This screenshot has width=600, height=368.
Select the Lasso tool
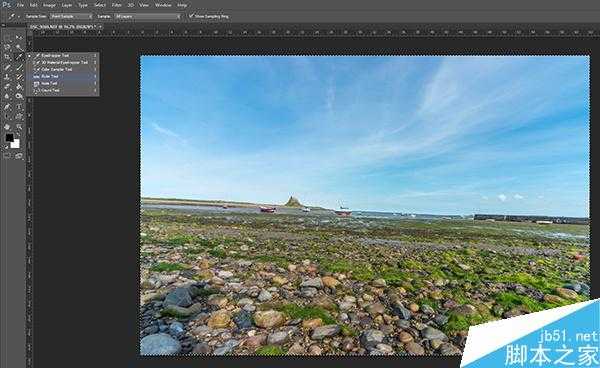pyautogui.click(x=7, y=47)
